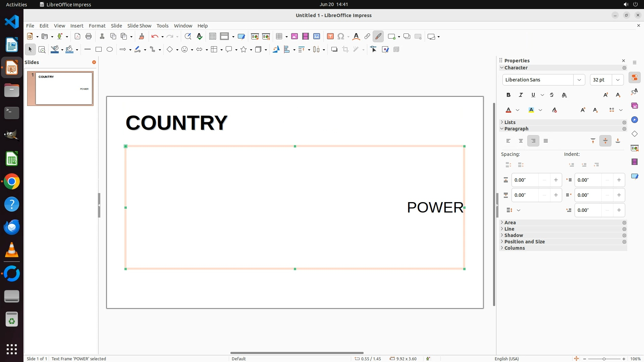Expand the Area properties section

[x=510, y=223]
